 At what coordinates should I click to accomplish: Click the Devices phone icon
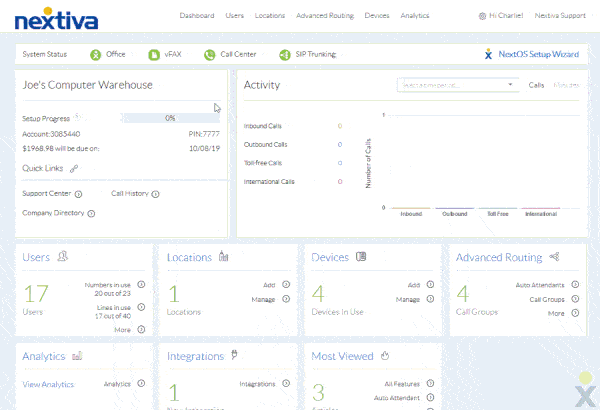[x=361, y=256]
